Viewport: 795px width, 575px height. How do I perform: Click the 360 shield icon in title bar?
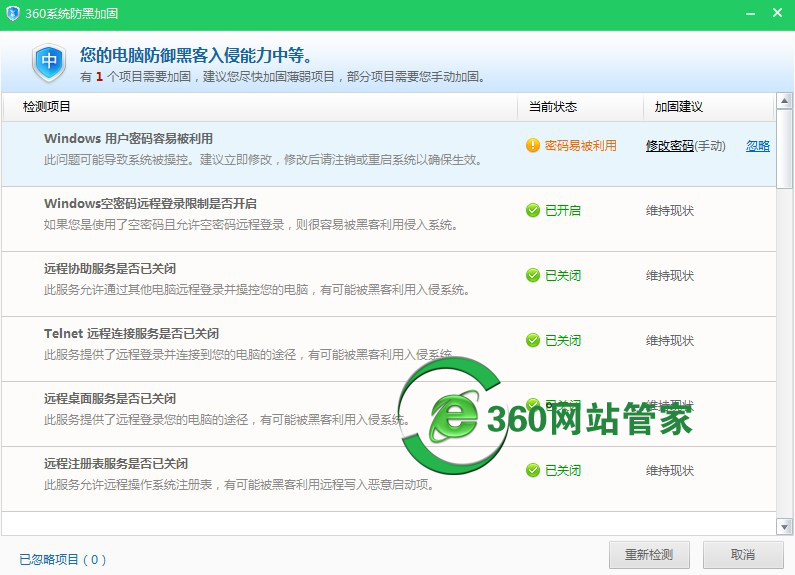click(12, 13)
